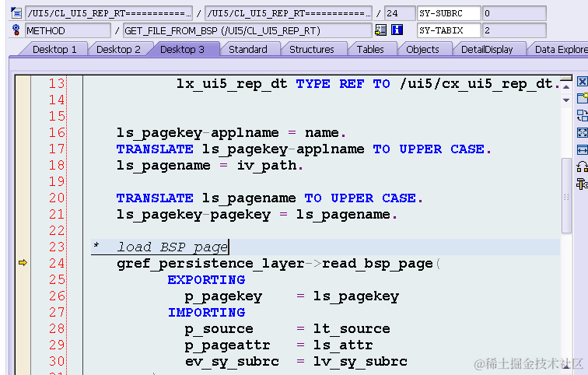This screenshot has width=588, height=375.
Task: Click 'gref_persistence_layer->read_bsp_page(' line
Action: (278, 264)
